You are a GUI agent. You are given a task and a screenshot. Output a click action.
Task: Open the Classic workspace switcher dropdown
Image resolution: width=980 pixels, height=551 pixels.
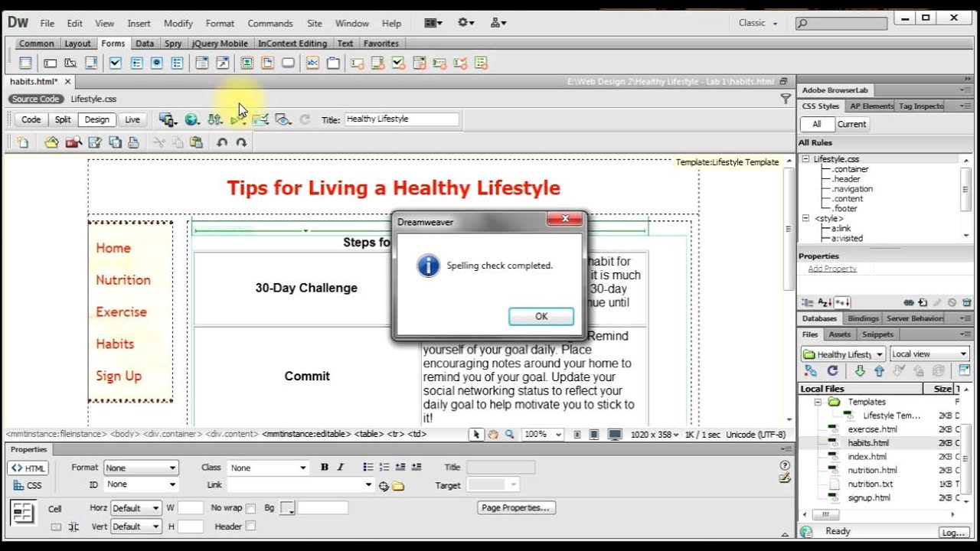(758, 23)
